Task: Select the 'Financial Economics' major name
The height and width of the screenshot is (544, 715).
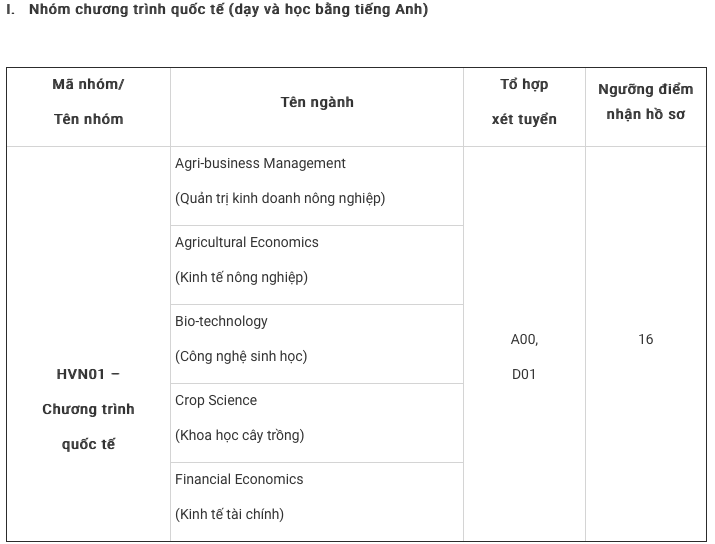Action: 239,479
